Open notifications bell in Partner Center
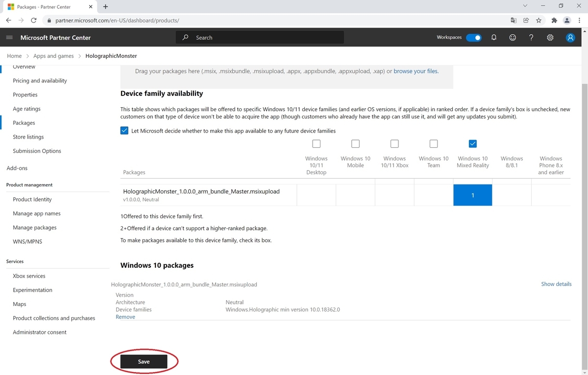 pos(494,38)
